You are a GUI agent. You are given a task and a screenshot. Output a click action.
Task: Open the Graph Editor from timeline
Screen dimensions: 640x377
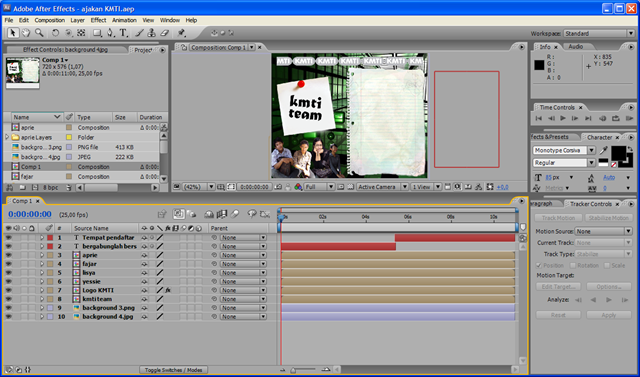[x=265, y=214]
